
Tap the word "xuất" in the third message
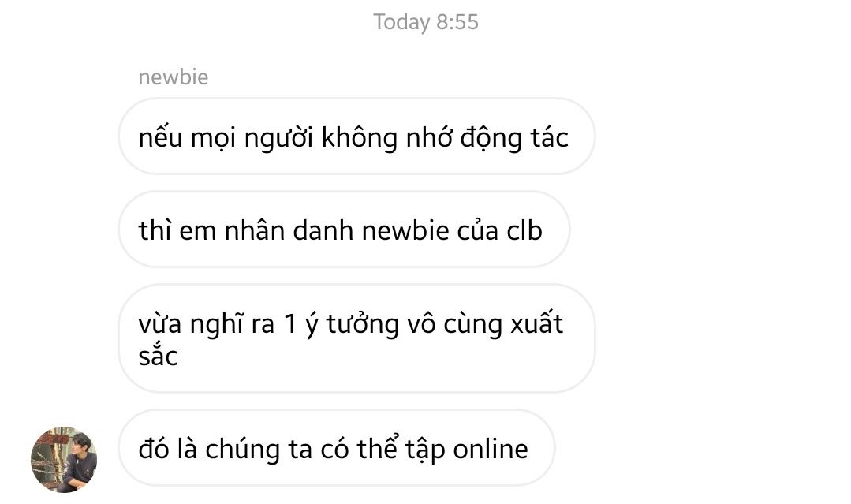[537, 324]
